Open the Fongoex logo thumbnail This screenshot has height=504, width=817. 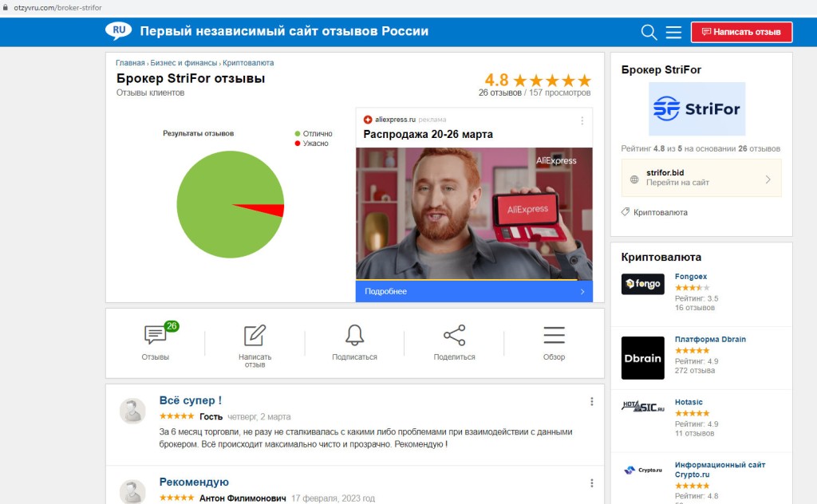(643, 284)
